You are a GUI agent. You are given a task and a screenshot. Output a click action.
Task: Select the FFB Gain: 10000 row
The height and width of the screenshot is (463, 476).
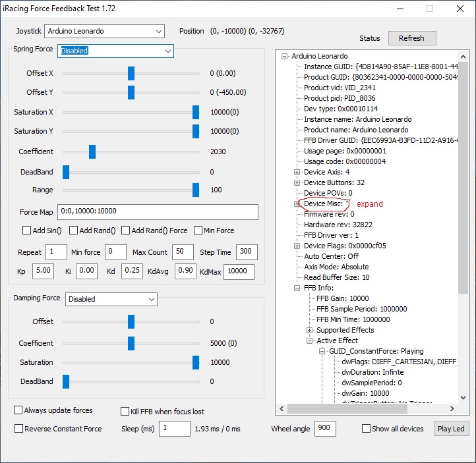pos(342,298)
